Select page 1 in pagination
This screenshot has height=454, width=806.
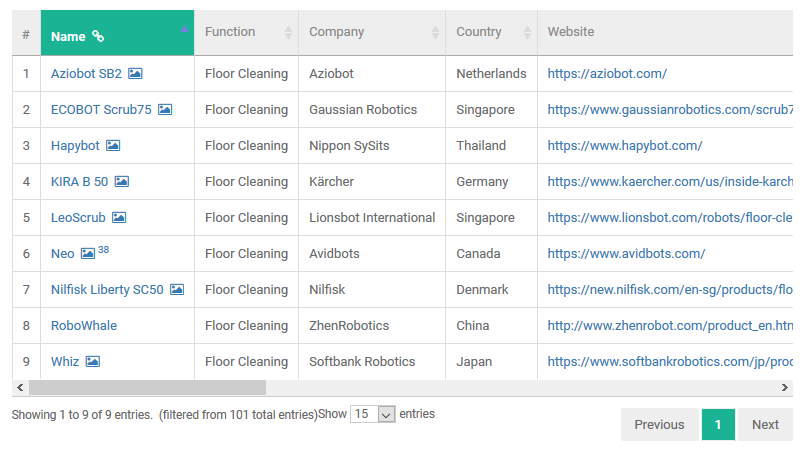click(x=718, y=425)
